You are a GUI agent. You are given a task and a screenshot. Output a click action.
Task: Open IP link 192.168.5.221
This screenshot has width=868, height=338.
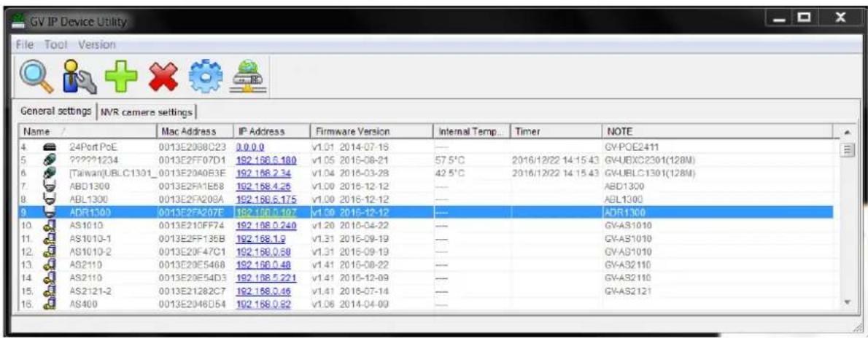click(266, 278)
